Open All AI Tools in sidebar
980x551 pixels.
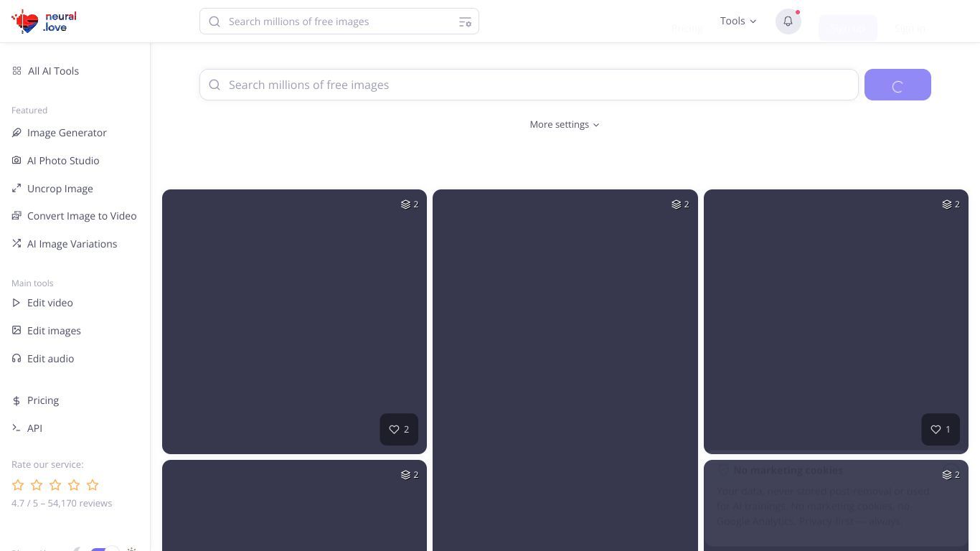(46, 71)
